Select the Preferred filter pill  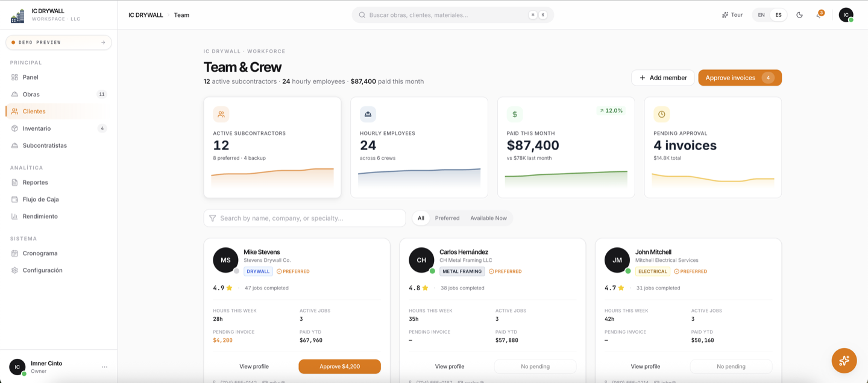click(447, 218)
